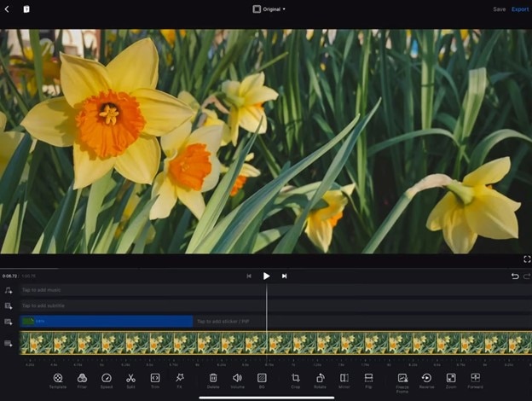Play the video preview
The width and height of the screenshot is (532, 401).
(266, 276)
